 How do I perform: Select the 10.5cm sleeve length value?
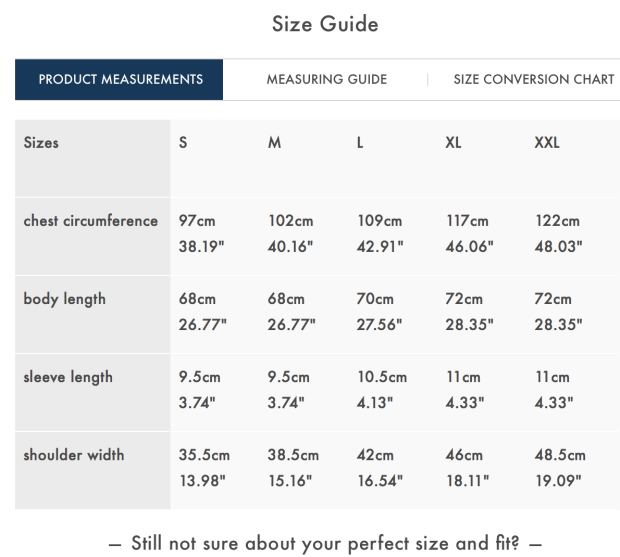coord(382,377)
